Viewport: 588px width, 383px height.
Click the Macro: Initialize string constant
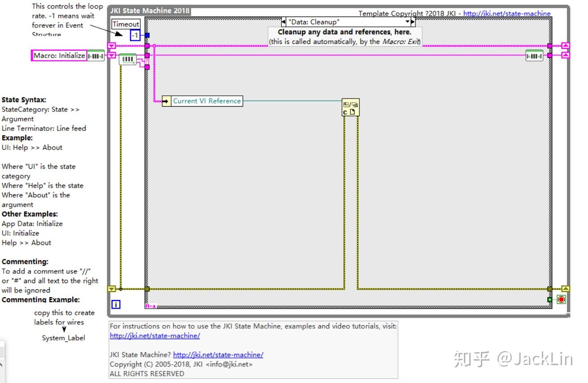click(x=60, y=55)
